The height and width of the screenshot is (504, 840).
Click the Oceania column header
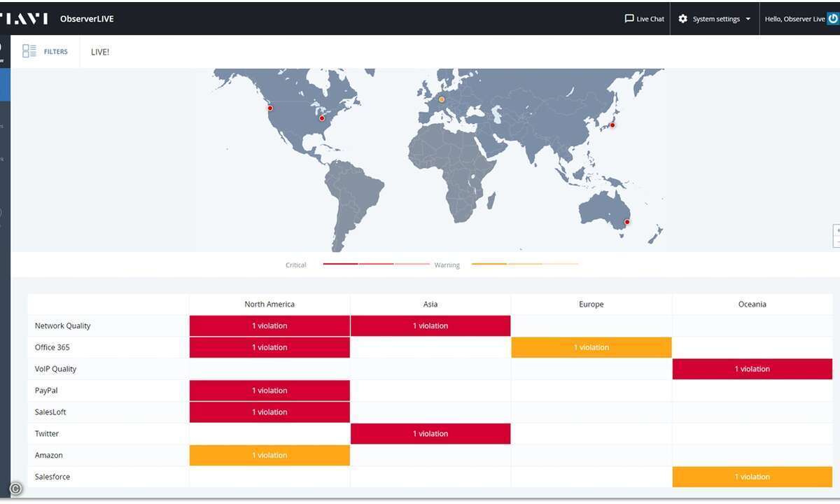pyautogui.click(x=752, y=304)
